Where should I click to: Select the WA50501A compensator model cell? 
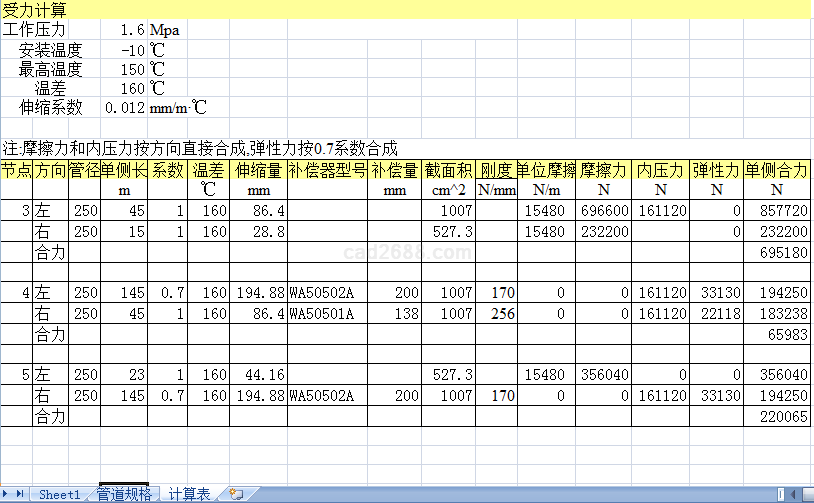[x=327, y=314]
